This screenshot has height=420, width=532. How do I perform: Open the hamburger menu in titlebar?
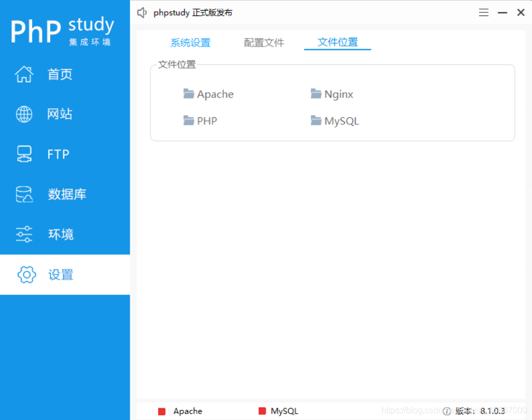(483, 12)
